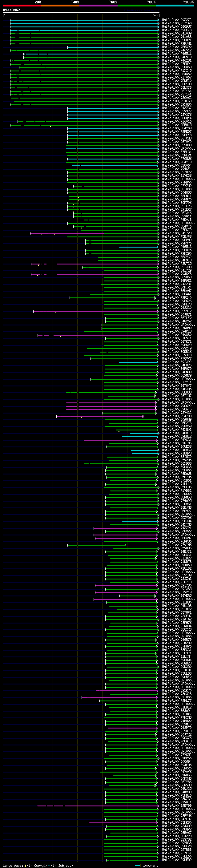Viewport: 197px width, 868px height.
Task: Click the UniRef100_Q43230 label
Action: [176, 308]
